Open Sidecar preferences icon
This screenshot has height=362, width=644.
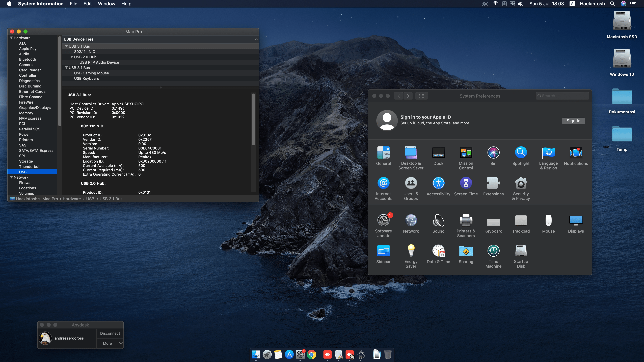[383, 251]
